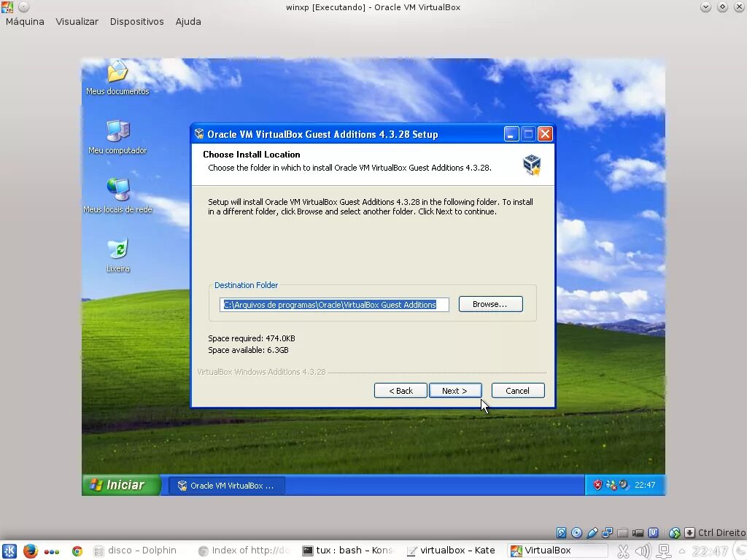The width and height of the screenshot is (747, 560).
Task: Open the shared folders status icon
Action: coord(624,532)
